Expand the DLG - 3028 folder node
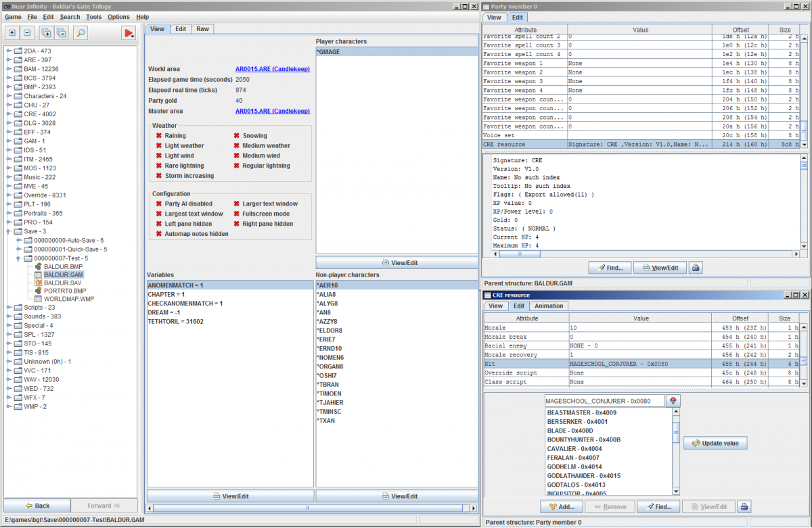812x528 pixels. [8, 123]
